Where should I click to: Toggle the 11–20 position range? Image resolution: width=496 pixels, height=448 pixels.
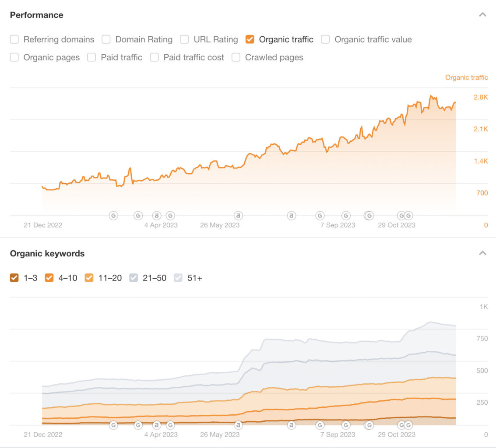(x=89, y=278)
